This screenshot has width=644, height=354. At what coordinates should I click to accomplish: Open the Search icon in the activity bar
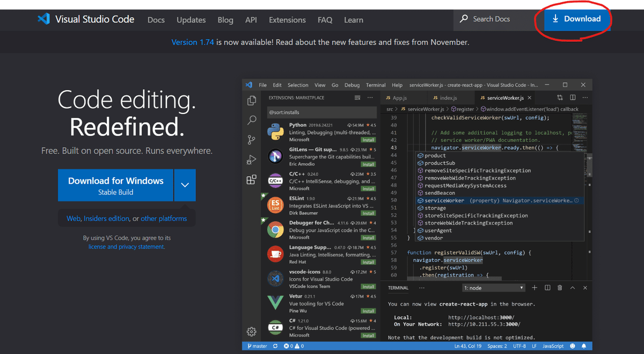coord(251,120)
